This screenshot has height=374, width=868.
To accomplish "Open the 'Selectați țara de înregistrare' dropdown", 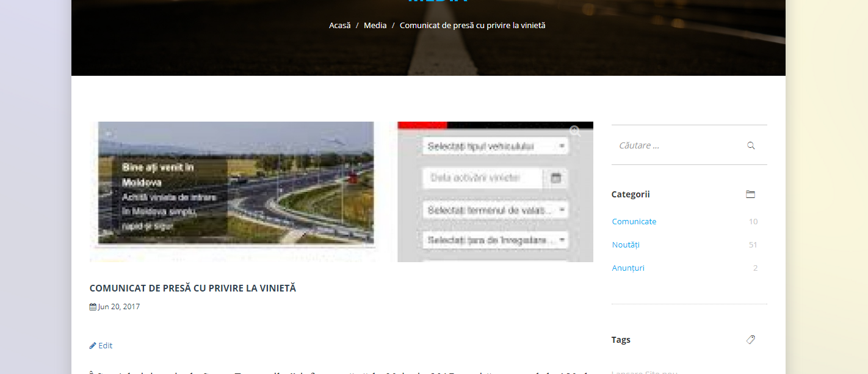I will tap(494, 240).
